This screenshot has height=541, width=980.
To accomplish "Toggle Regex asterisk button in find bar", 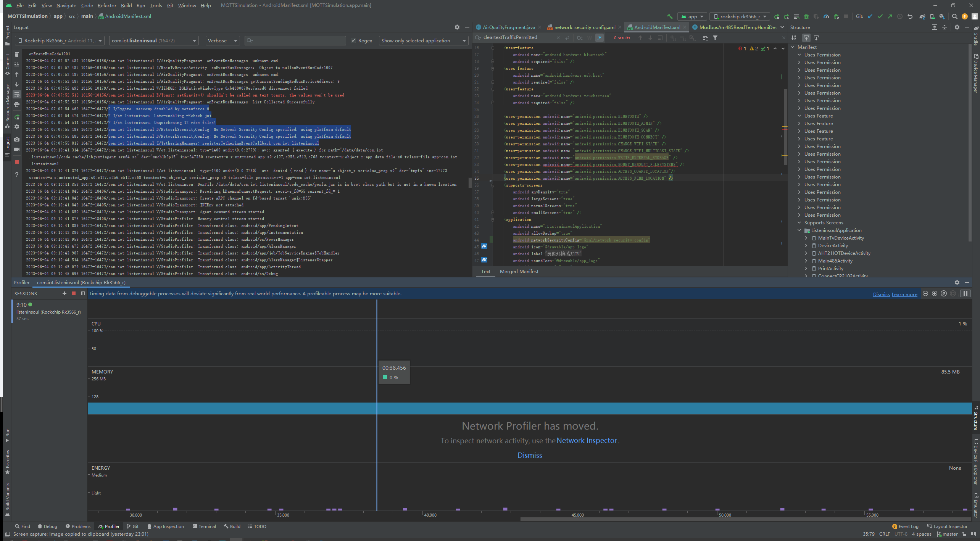I will click(x=600, y=38).
